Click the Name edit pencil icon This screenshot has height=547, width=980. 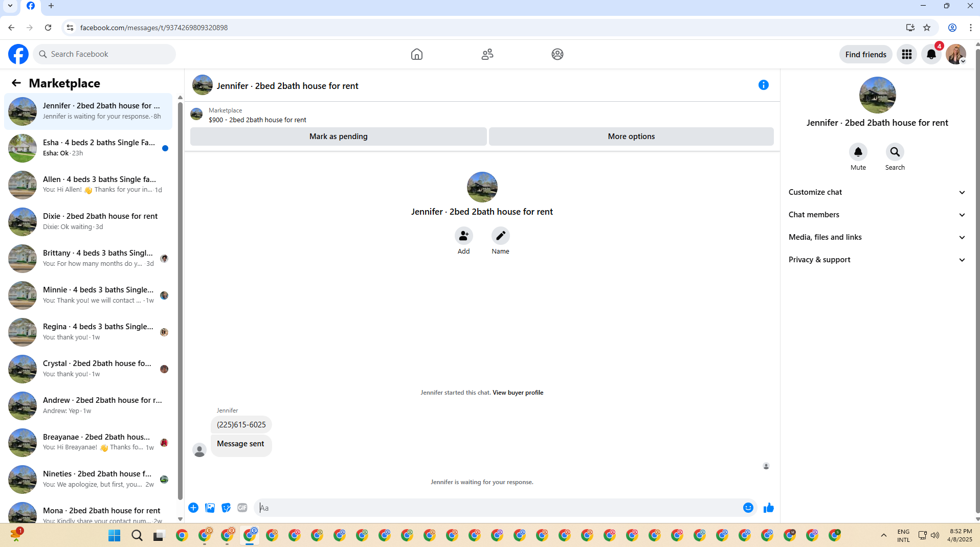(x=501, y=236)
